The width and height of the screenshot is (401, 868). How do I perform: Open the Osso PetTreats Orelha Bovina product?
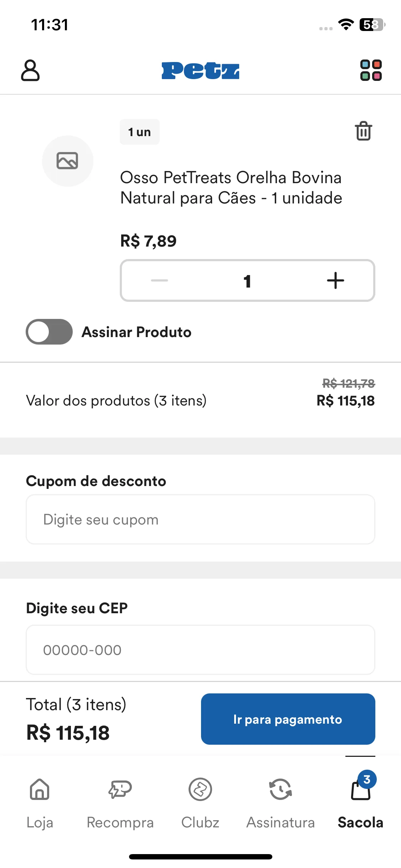(x=231, y=187)
